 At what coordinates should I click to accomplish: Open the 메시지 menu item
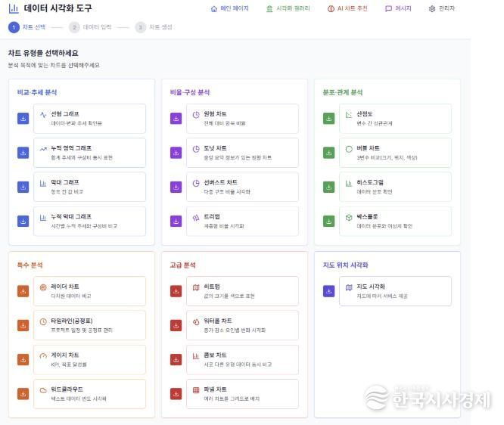(x=398, y=8)
